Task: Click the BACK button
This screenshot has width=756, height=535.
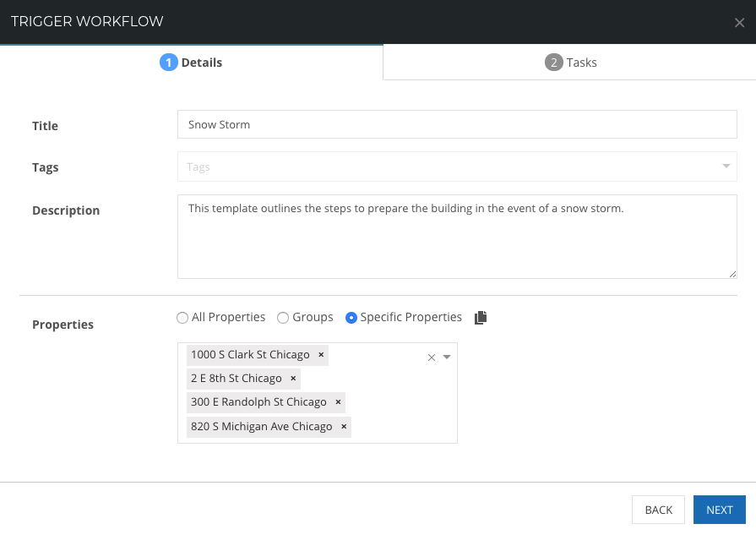Action: (x=659, y=510)
